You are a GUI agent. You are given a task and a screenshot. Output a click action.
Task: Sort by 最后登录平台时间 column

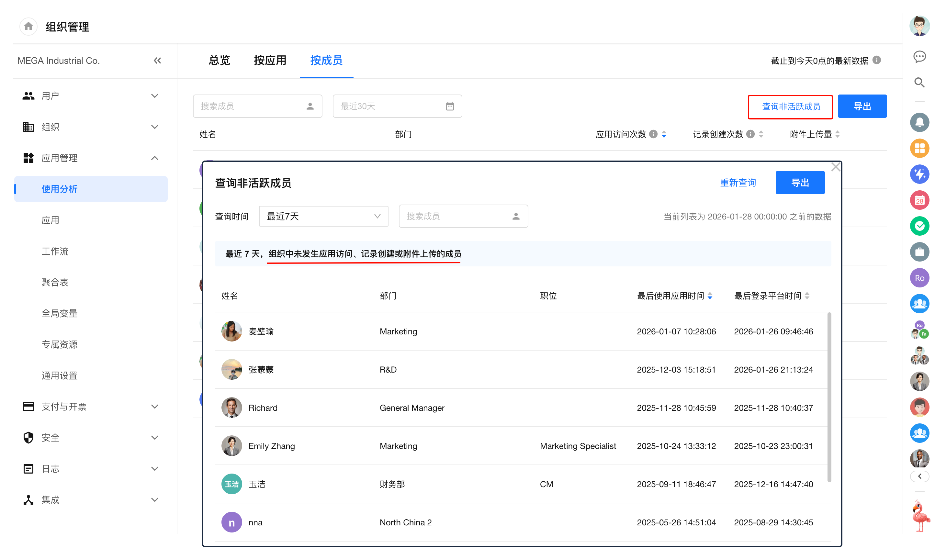(807, 296)
